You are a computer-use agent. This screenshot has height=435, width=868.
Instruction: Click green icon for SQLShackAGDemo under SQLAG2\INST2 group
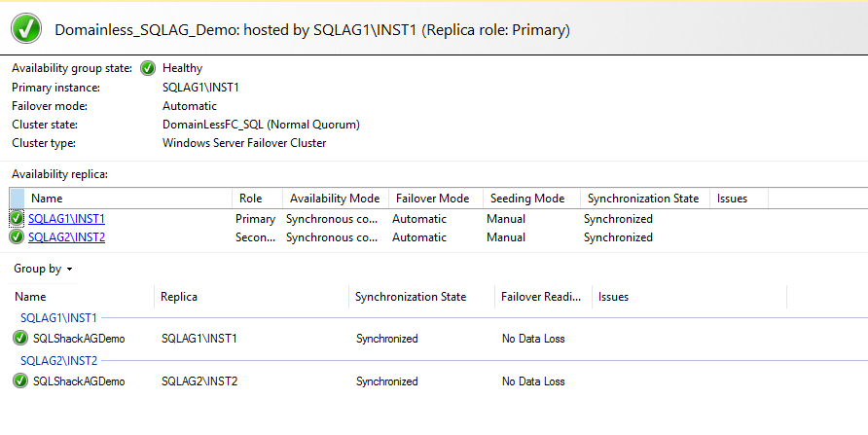coord(21,381)
